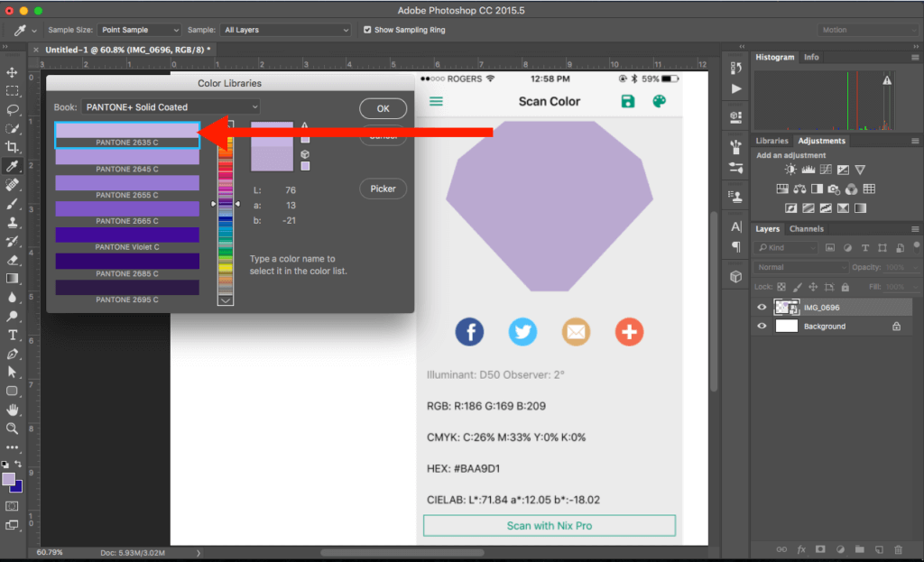Open the Book dropdown in Color Libraries
This screenshot has height=562, width=924.
(171, 107)
